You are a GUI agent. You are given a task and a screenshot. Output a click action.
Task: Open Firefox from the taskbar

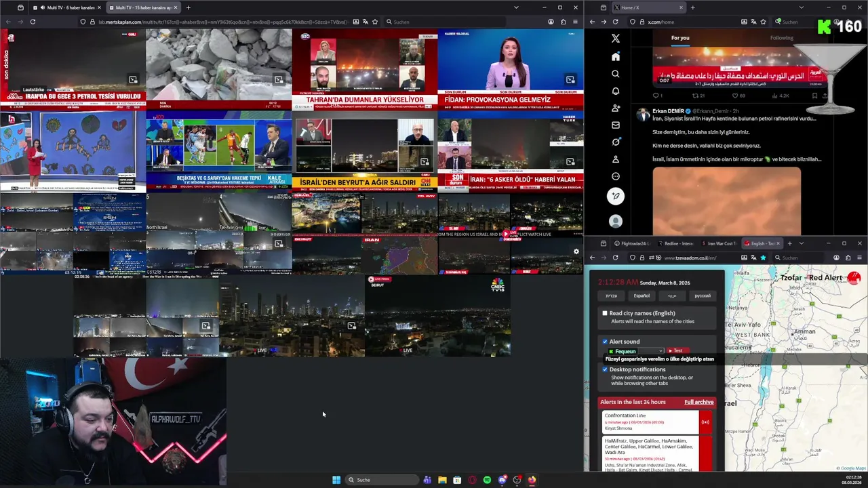point(532,480)
